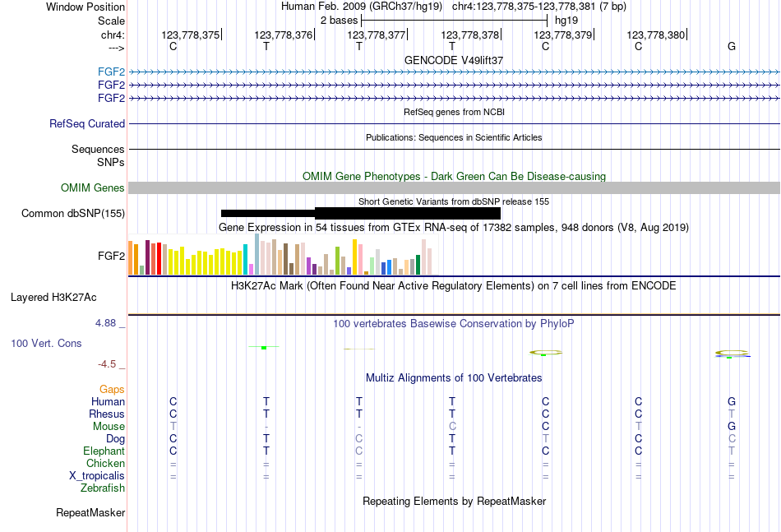Image resolution: width=781 pixels, height=532 pixels.
Task: Click the Sequences track label
Action: click(98, 149)
